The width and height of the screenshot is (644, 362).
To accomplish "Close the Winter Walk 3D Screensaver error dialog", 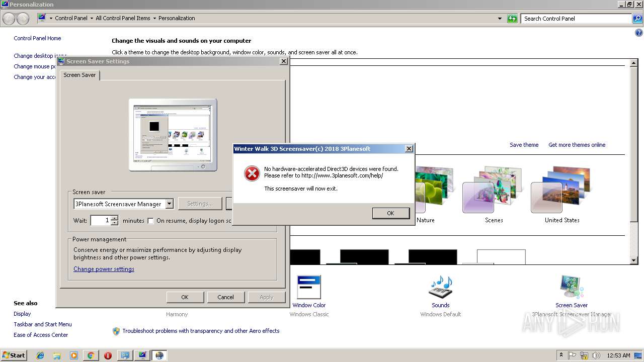I will [x=409, y=149].
